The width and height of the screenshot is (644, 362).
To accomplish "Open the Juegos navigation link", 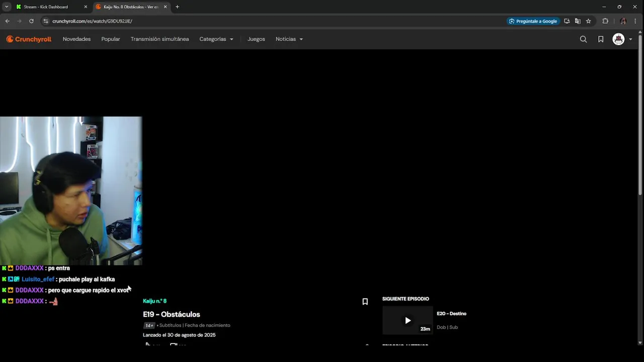I will (x=256, y=39).
